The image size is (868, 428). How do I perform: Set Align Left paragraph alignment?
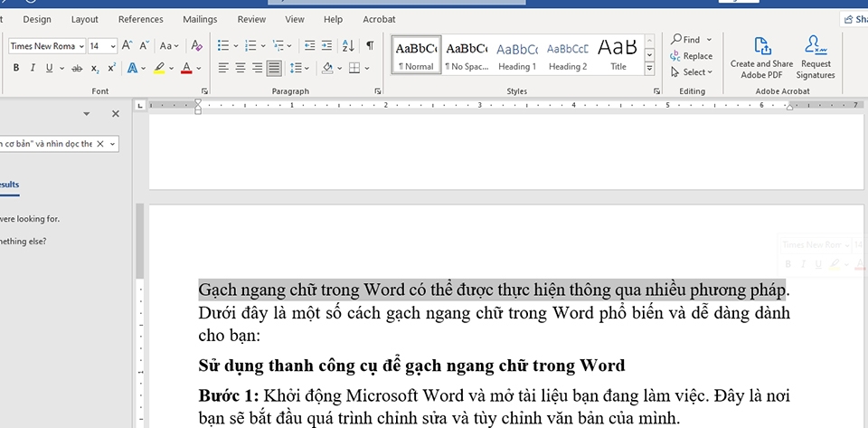point(223,68)
